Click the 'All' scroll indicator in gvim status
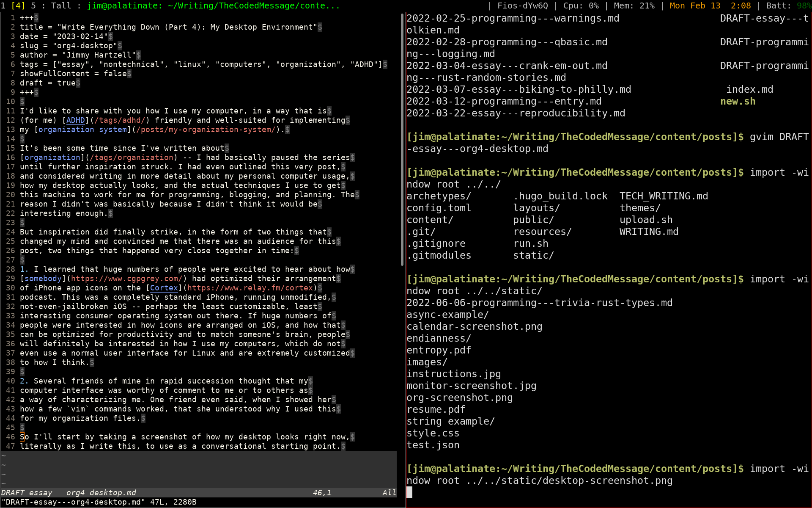812x508 pixels. (x=389, y=493)
